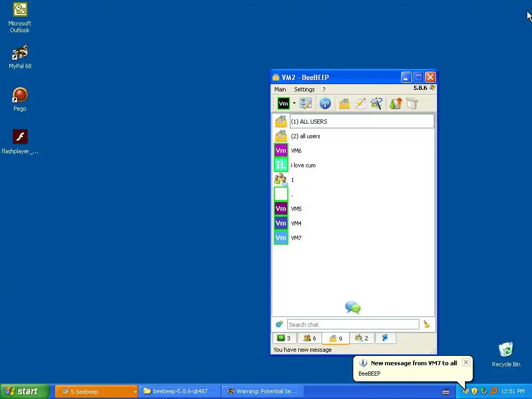Open the status dropdown arrow beside avatar
532x399 pixels.
click(x=294, y=103)
